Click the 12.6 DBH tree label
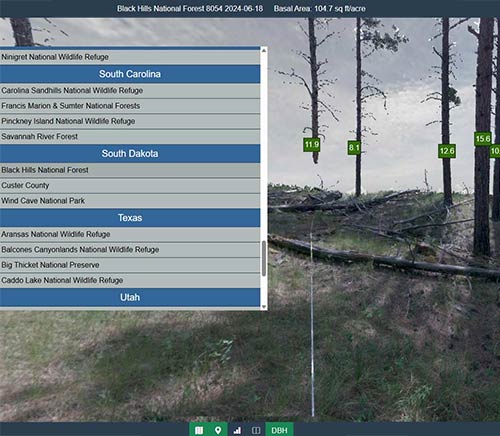 [x=447, y=151]
